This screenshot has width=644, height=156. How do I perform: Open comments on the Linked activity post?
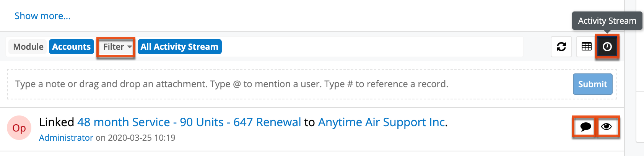(x=585, y=127)
